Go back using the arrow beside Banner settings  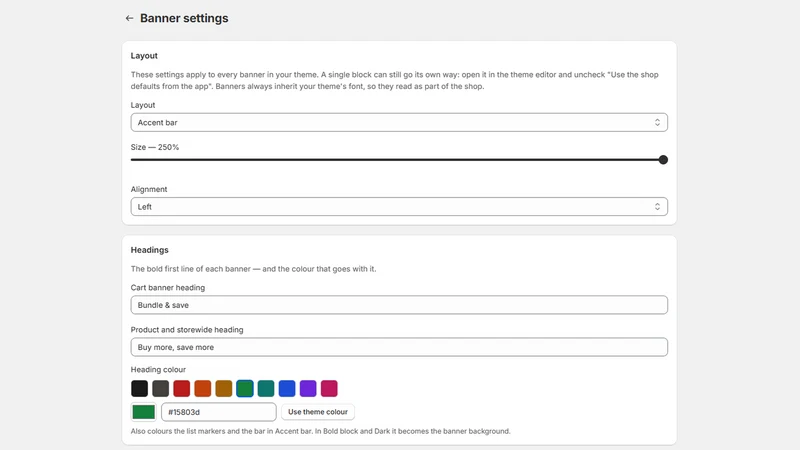[129, 18]
